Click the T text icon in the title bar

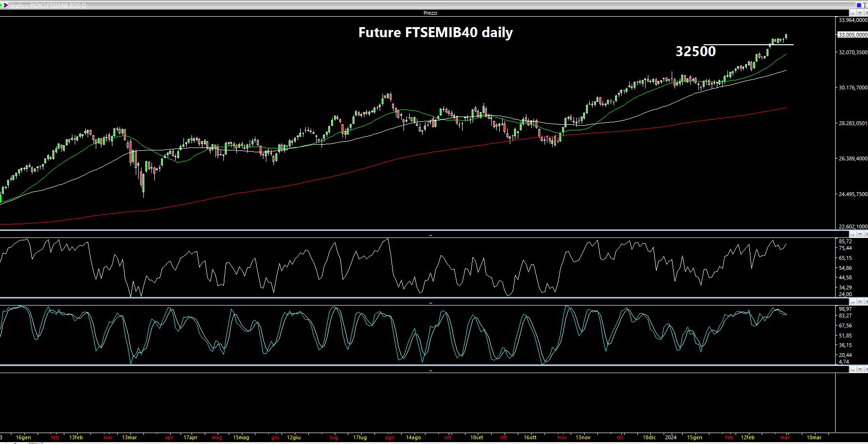[865, 5]
